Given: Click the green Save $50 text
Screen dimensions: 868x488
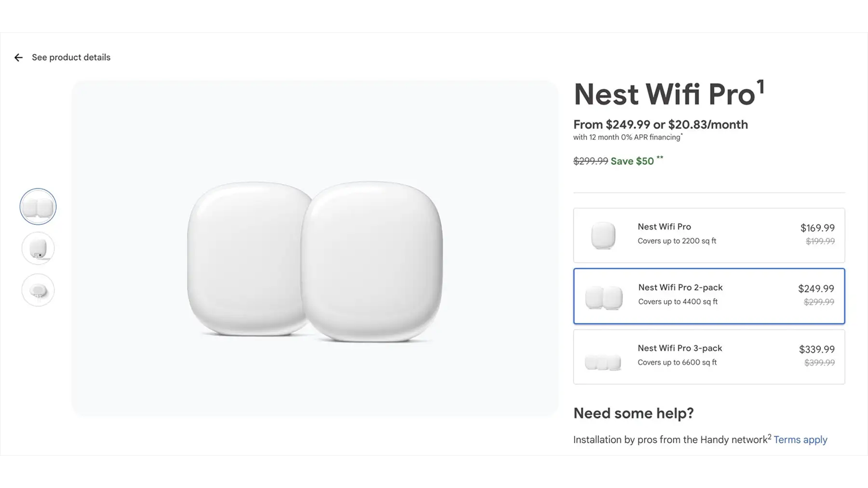Looking at the screenshot, I should pyautogui.click(x=632, y=161).
